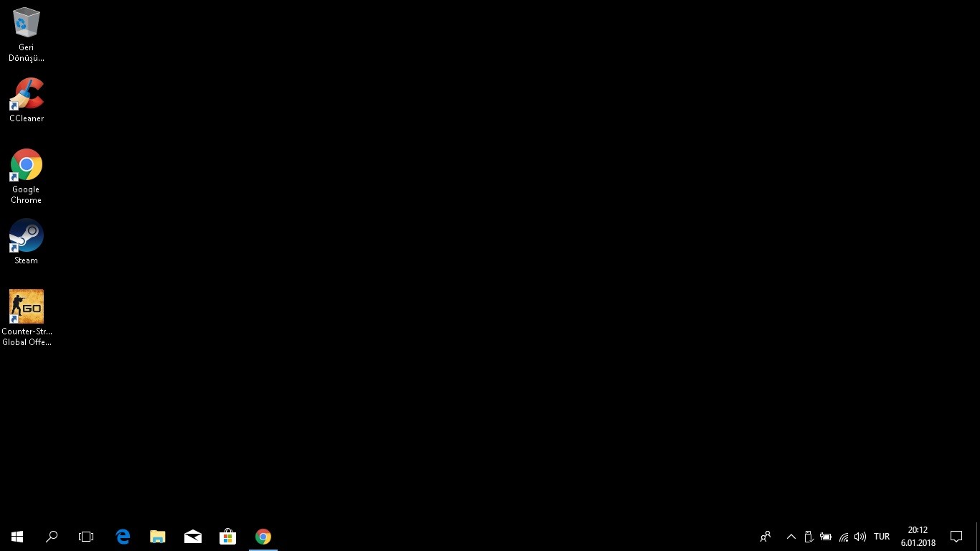Show hidden system tray icons
980x551 pixels.
tap(791, 537)
